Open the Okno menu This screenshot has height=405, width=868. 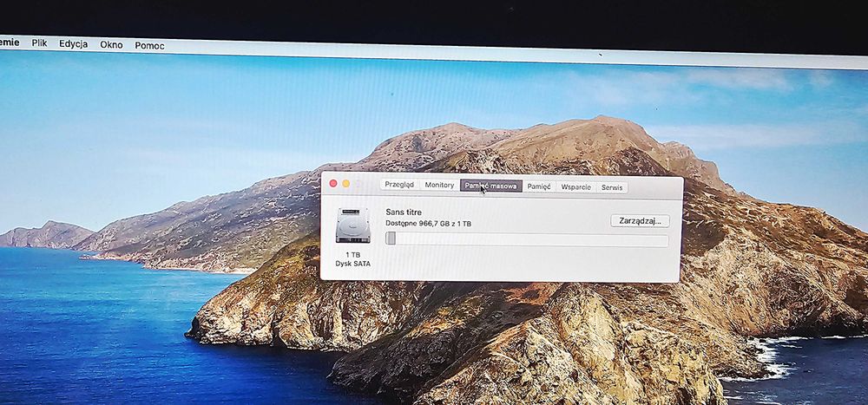pos(111,45)
